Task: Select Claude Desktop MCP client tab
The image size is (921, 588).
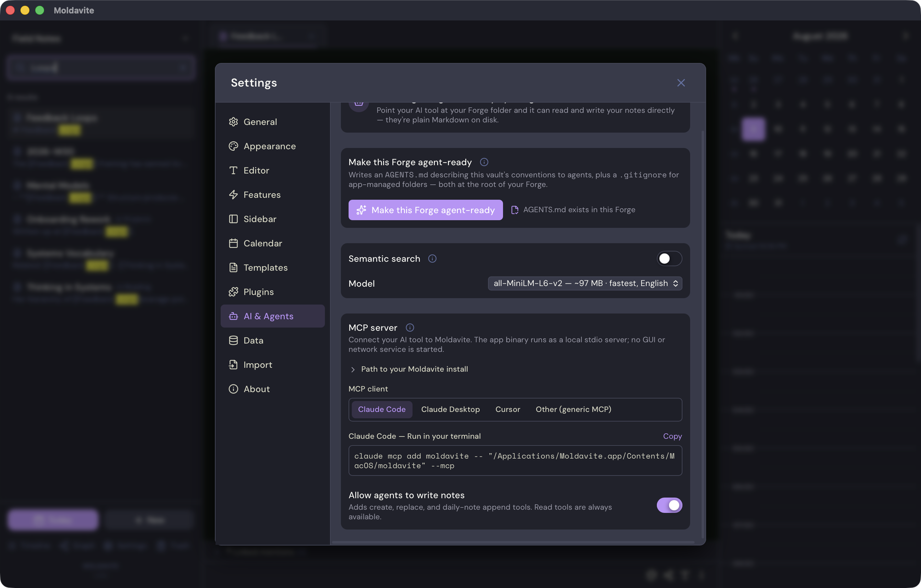Action: (x=451, y=410)
